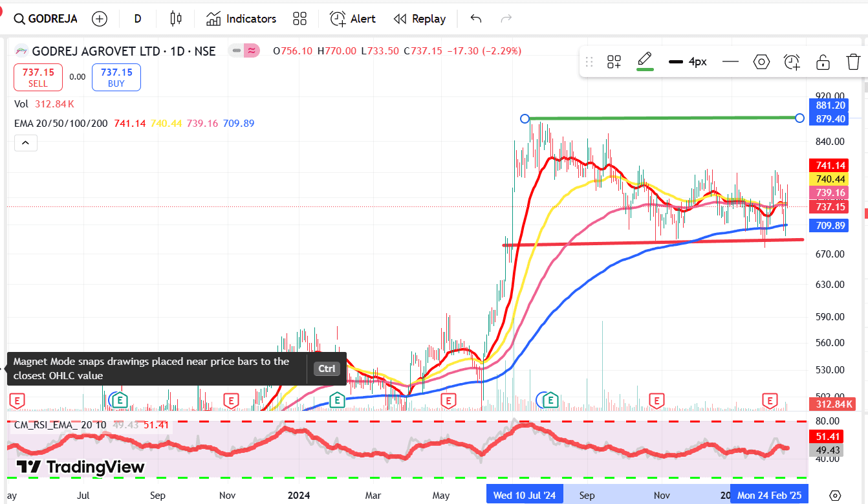Open time axis settings gear icon
Screen dimensions: 868x504
tap(835, 496)
